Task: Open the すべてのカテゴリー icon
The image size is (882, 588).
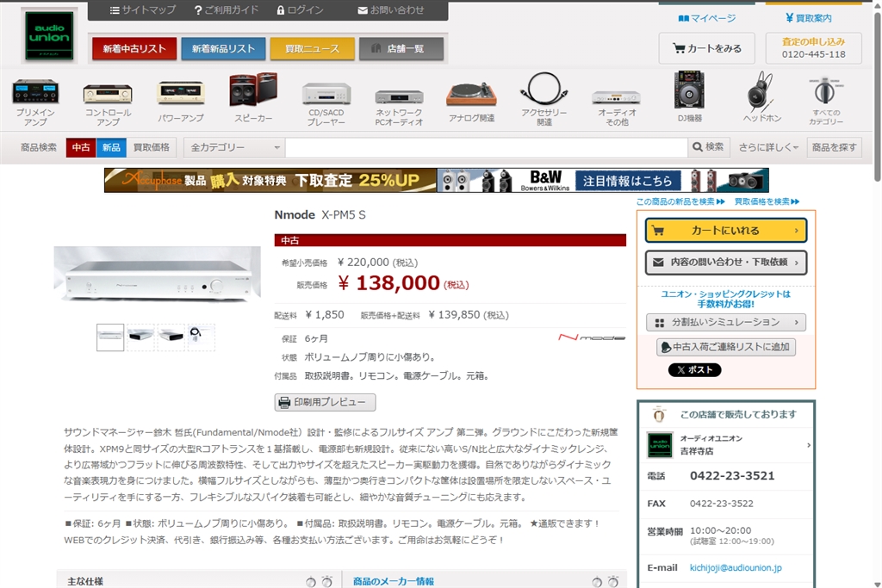Action: 826,102
